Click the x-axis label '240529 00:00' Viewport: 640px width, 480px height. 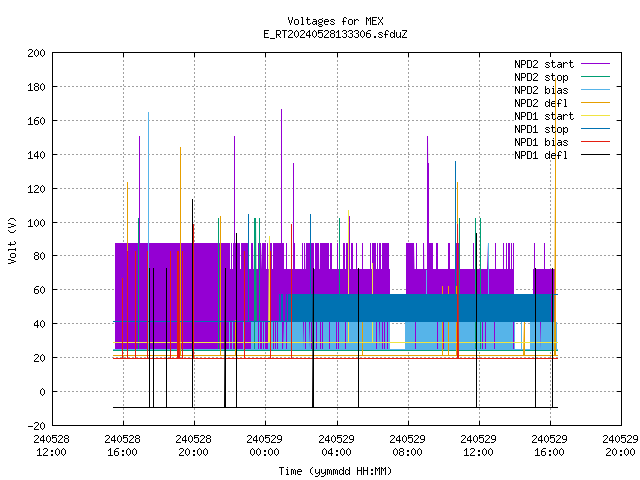[264, 446]
